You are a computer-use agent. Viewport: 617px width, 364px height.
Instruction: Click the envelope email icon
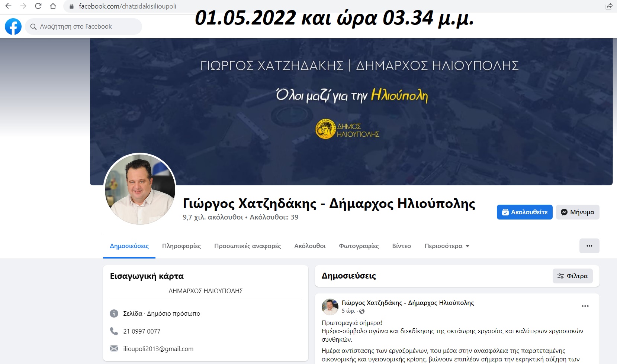[x=114, y=348]
